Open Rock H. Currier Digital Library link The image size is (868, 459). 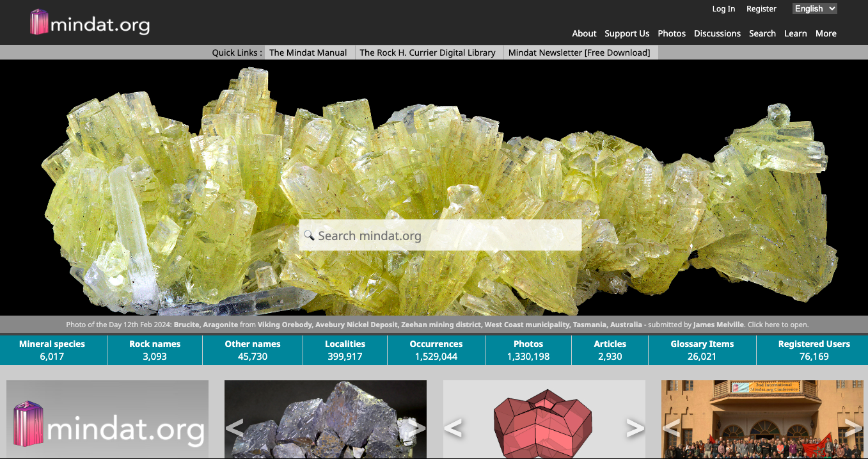[x=427, y=52]
